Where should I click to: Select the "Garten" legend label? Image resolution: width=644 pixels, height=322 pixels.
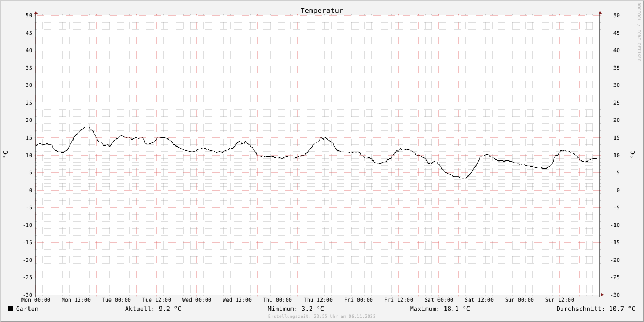pyautogui.click(x=27, y=309)
